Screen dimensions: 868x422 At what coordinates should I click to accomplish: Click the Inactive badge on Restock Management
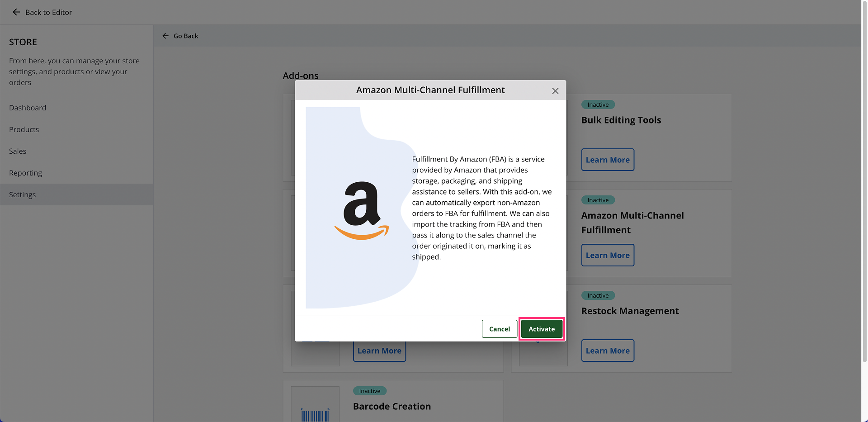pyautogui.click(x=598, y=295)
